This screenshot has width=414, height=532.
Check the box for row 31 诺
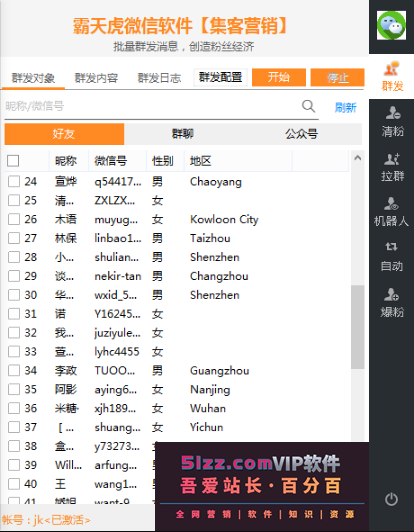pyautogui.click(x=14, y=314)
